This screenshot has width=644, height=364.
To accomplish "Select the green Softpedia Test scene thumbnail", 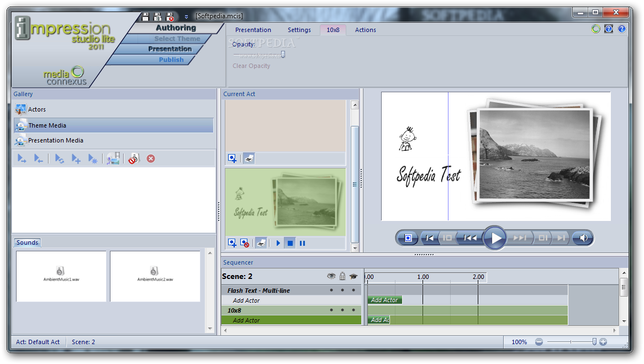I will pos(286,202).
